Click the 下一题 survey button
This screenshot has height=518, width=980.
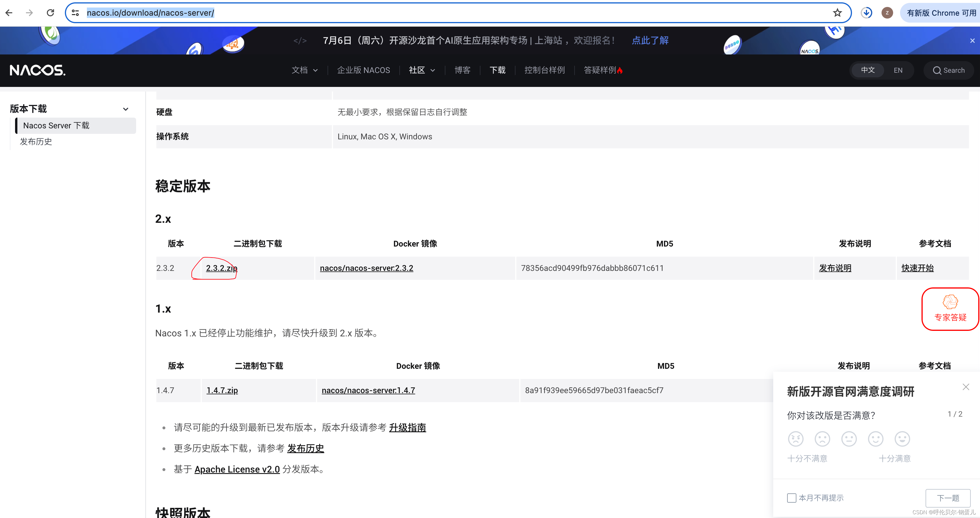(948, 498)
